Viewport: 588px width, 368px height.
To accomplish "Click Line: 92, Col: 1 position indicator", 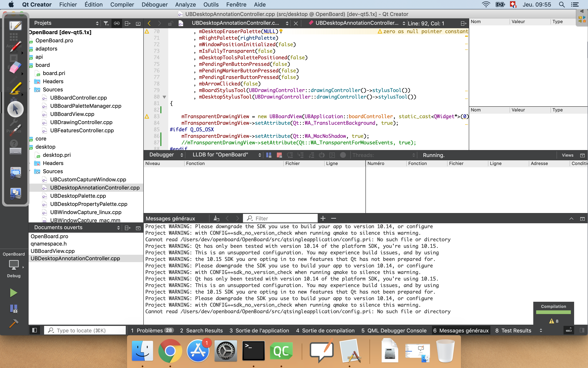I will pyautogui.click(x=426, y=23).
